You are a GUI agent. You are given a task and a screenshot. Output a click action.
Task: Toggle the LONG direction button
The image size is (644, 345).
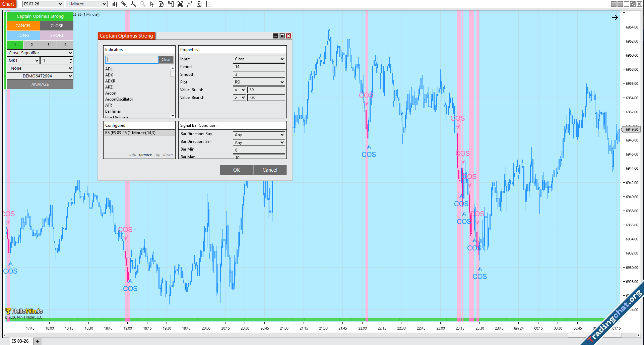point(23,35)
